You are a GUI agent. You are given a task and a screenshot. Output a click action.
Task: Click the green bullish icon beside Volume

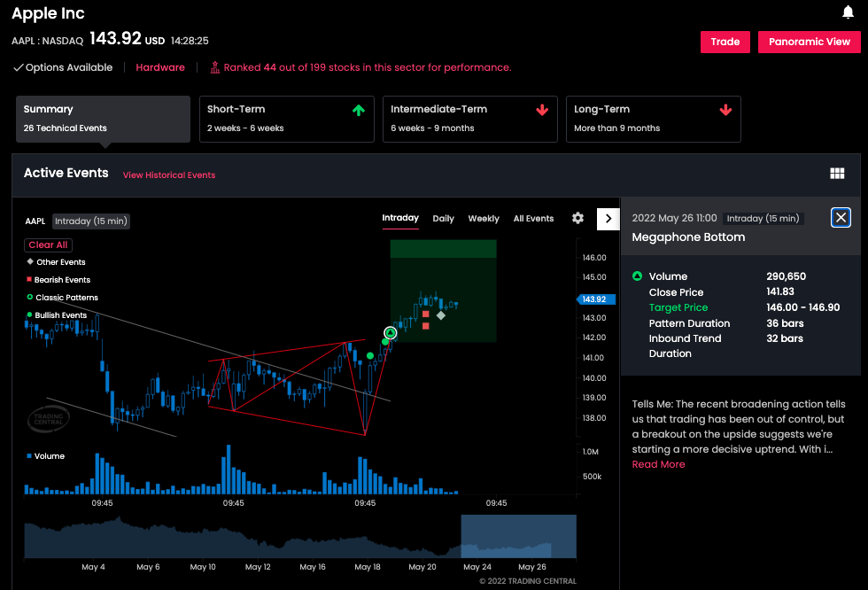click(637, 276)
